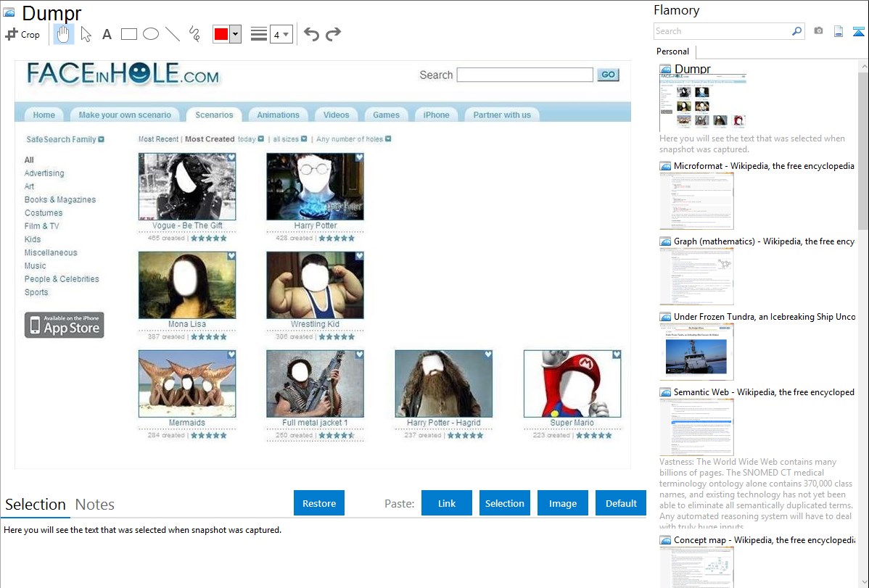This screenshot has width=869, height=588.
Task: Click the FaceInHole.com logo
Action: tap(123, 74)
